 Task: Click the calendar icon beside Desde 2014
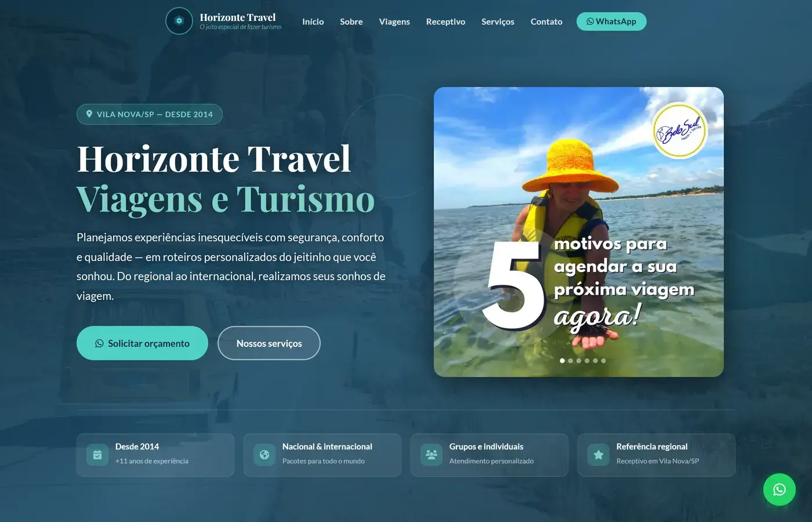[97, 455]
